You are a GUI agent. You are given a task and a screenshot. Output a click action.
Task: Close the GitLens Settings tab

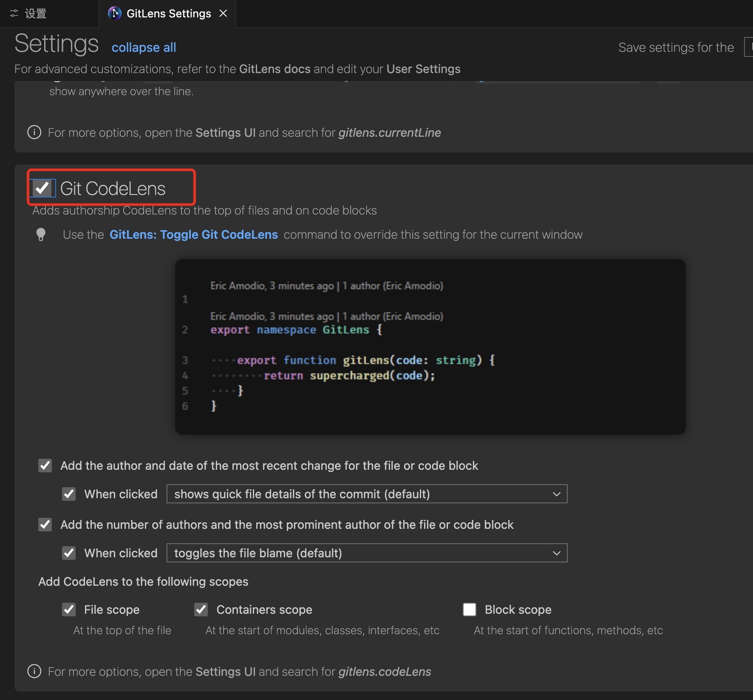tap(223, 14)
